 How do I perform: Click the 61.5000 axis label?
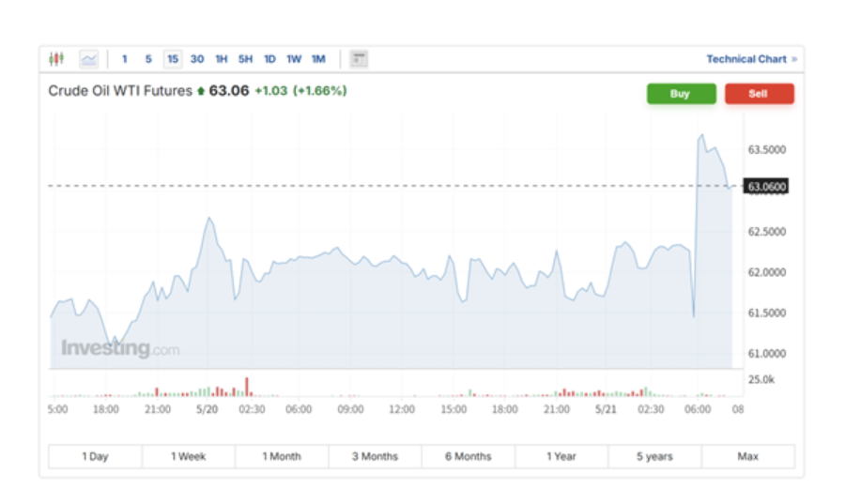tap(766, 313)
